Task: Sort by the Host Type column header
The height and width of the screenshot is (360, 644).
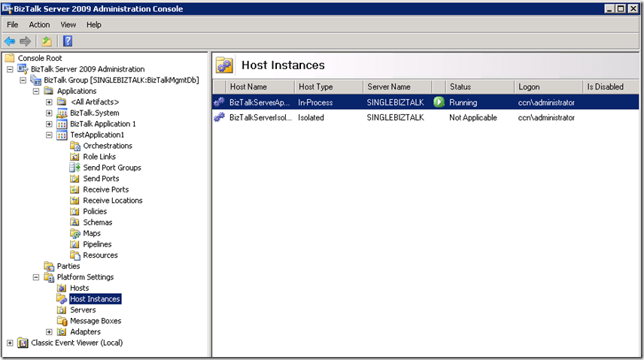Action: (x=329, y=86)
